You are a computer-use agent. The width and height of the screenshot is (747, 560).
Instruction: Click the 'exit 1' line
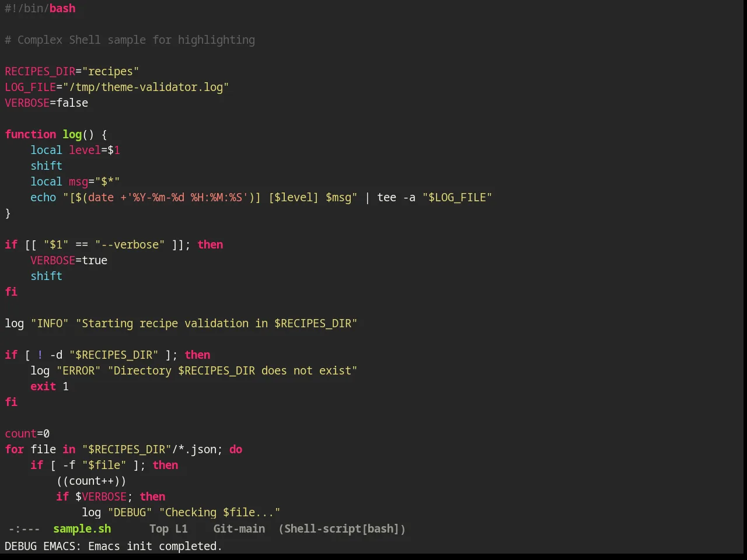tap(50, 386)
